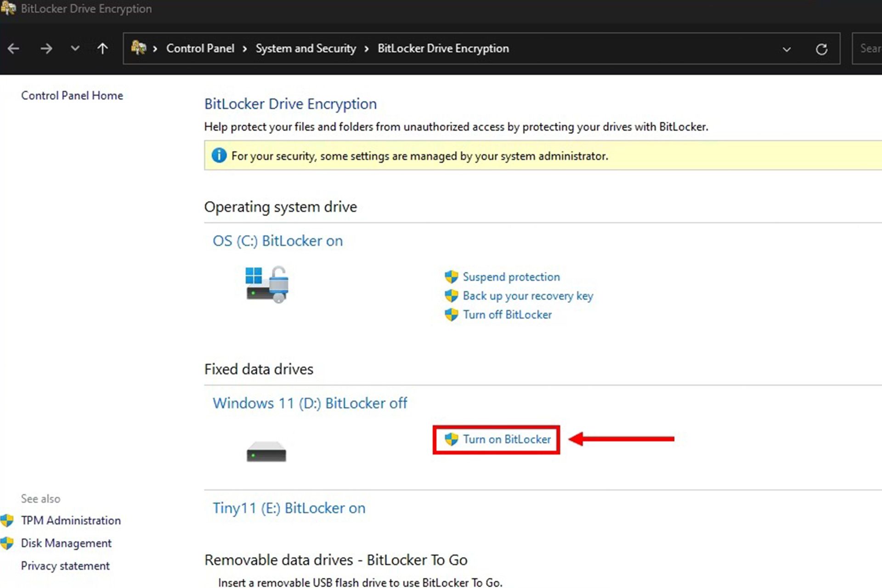This screenshot has height=588, width=882.
Task: Suspend protection on OS drive
Action: pyautogui.click(x=511, y=277)
